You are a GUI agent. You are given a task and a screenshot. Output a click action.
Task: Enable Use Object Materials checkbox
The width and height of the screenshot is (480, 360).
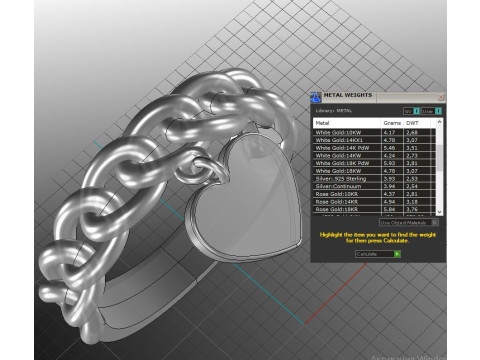[435, 222]
